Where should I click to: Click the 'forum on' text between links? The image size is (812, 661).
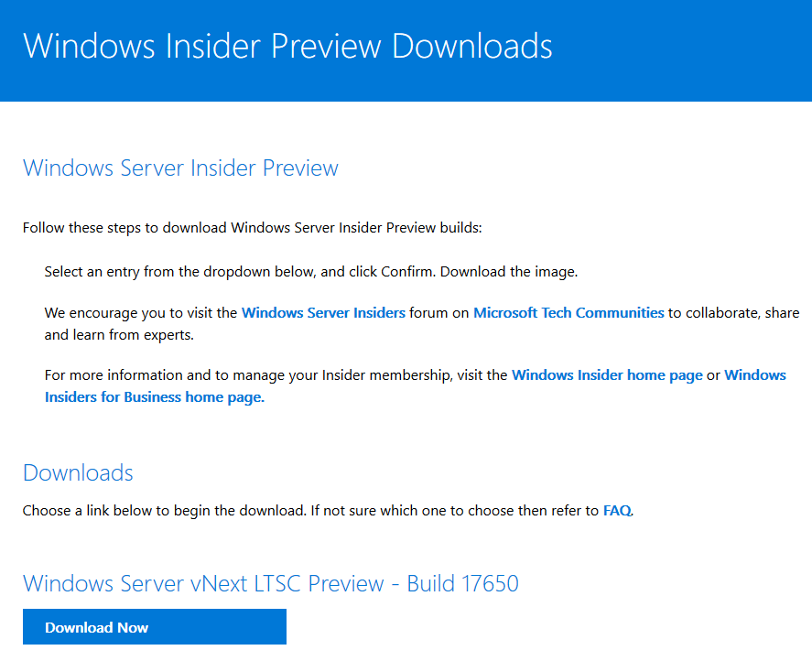tap(439, 313)
